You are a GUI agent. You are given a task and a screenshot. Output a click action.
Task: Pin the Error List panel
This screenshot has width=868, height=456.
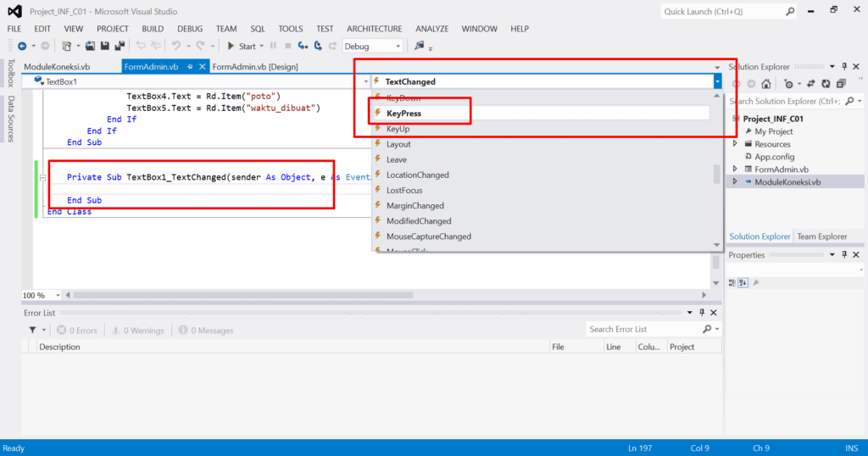(x=700, y=313)
